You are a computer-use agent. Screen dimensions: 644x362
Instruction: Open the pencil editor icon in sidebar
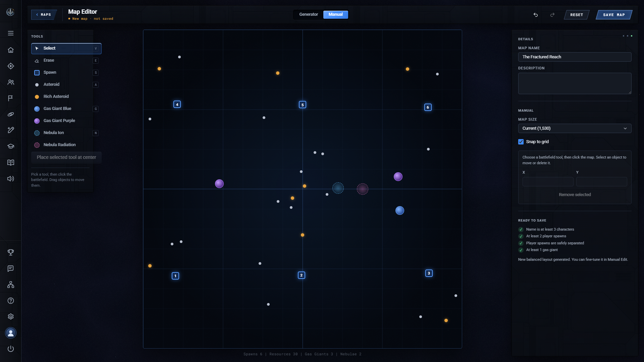coord(11,130)
